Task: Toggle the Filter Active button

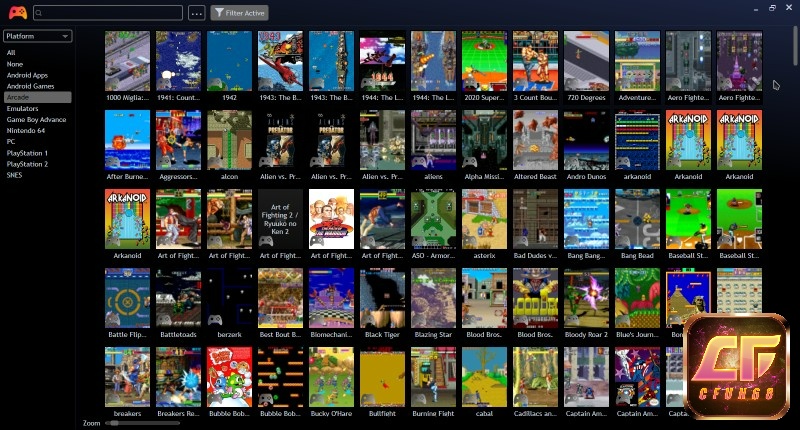Action: [x=239, y=13]
